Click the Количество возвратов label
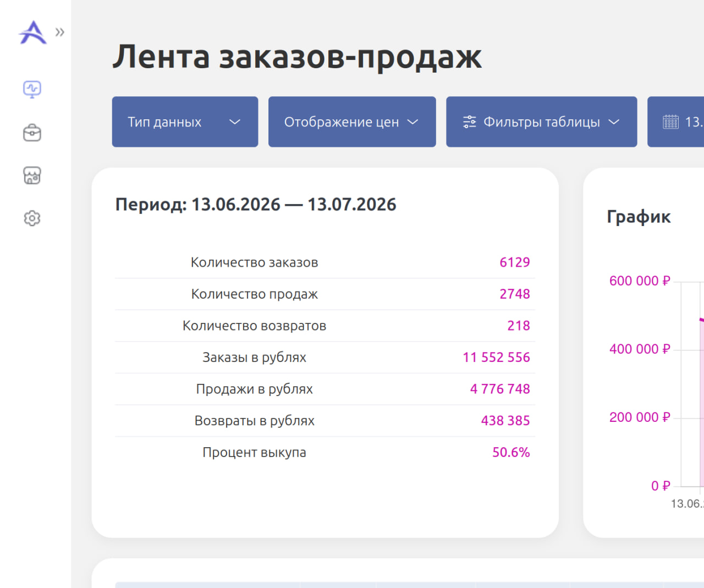Image resolution: width=704 pixels, height=588 pixels. (255, 326)
